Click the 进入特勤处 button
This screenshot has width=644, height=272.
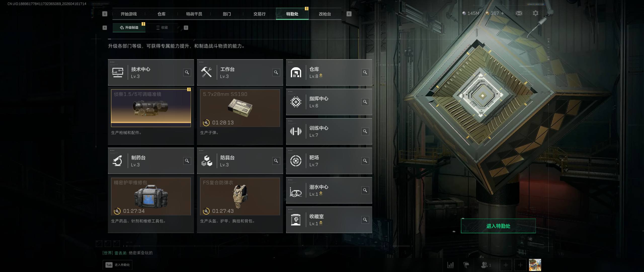pos(498,226)
